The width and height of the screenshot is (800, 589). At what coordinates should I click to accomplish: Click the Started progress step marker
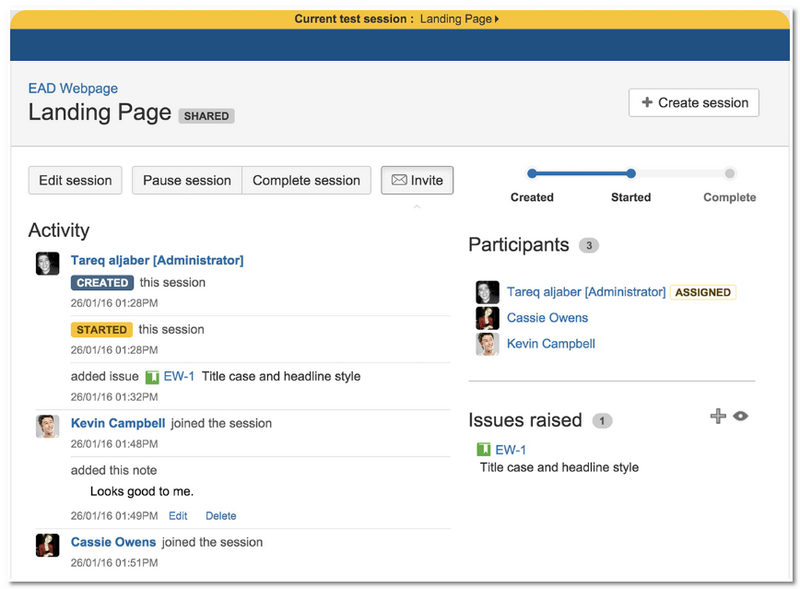pos(631,174)
